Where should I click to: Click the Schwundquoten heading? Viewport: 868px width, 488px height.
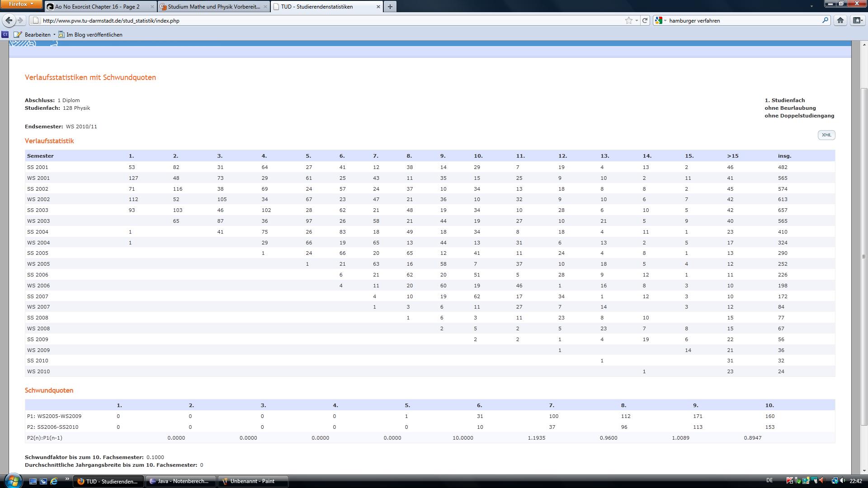tap(49, 390)
